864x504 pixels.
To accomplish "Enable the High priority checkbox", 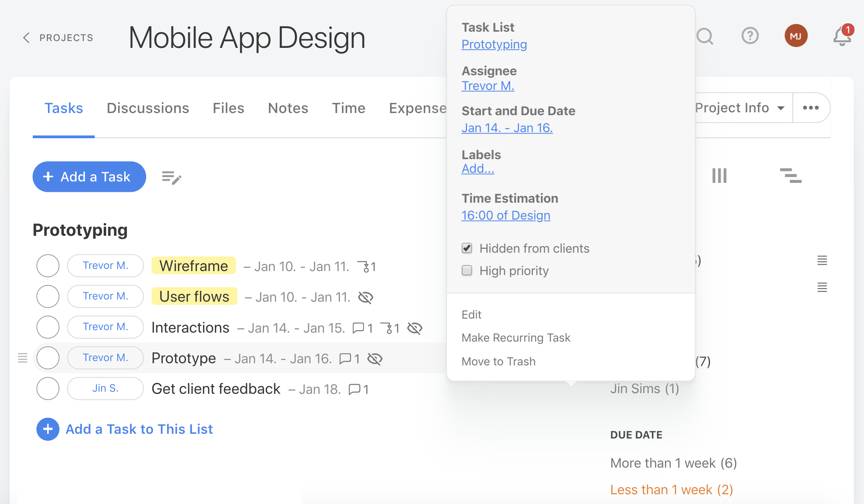I will (467, 270).
